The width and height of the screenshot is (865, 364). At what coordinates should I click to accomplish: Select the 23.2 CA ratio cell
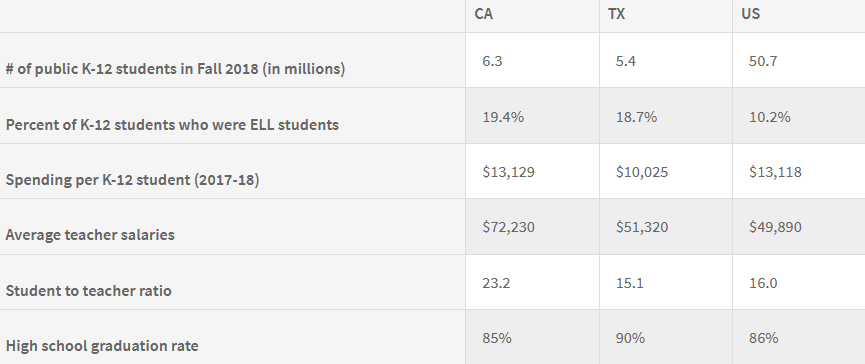[496, 283]
